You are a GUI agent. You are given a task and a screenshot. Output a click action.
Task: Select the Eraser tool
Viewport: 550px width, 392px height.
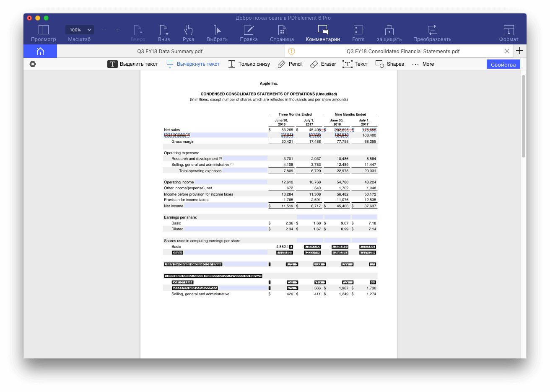tap(323, 64)
